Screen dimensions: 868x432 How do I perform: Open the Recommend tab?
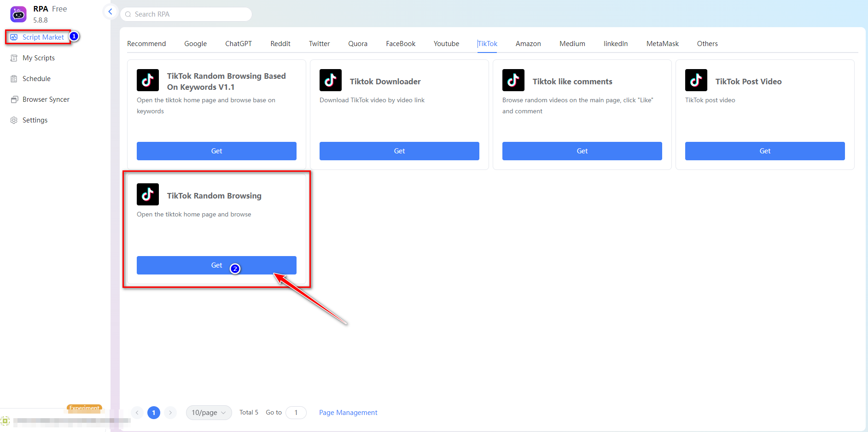146,44
